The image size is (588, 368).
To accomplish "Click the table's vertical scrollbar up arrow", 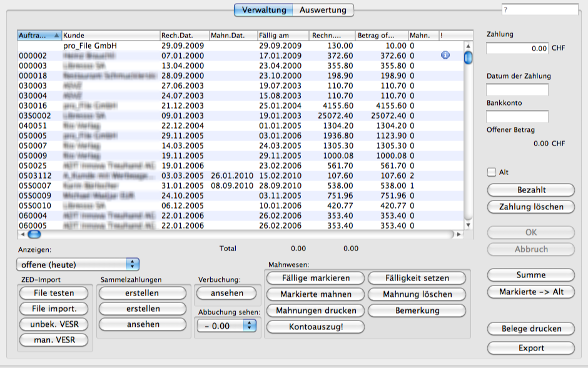I will [x=467, y=46].
